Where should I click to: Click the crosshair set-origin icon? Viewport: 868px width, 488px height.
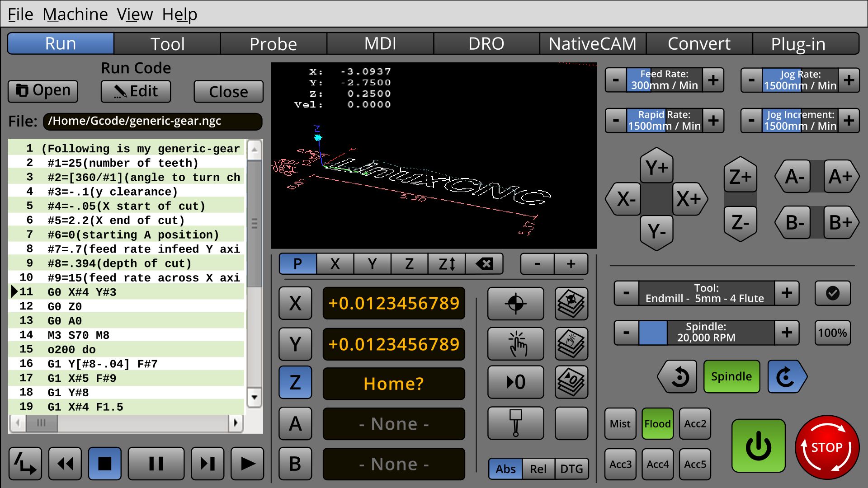tap(515, 303)
